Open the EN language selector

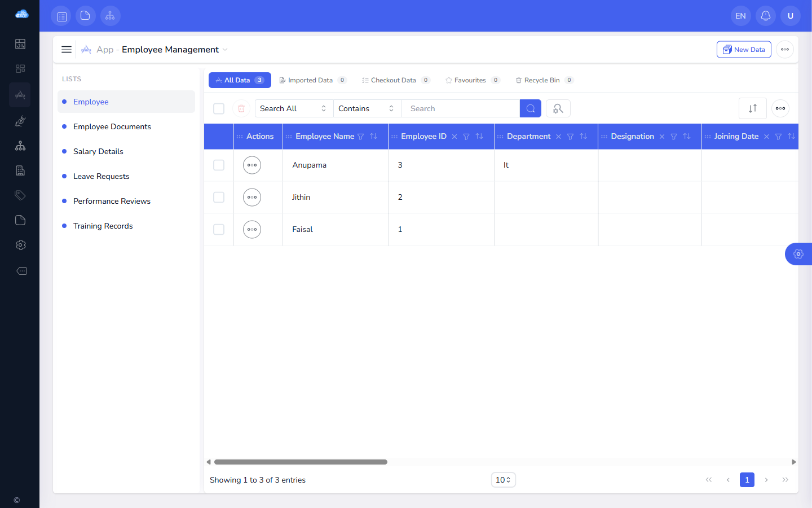(x=741, y=16)
